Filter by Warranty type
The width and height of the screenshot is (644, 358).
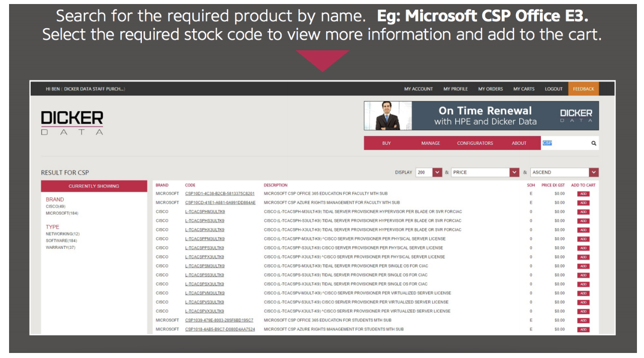pos(60,247)
